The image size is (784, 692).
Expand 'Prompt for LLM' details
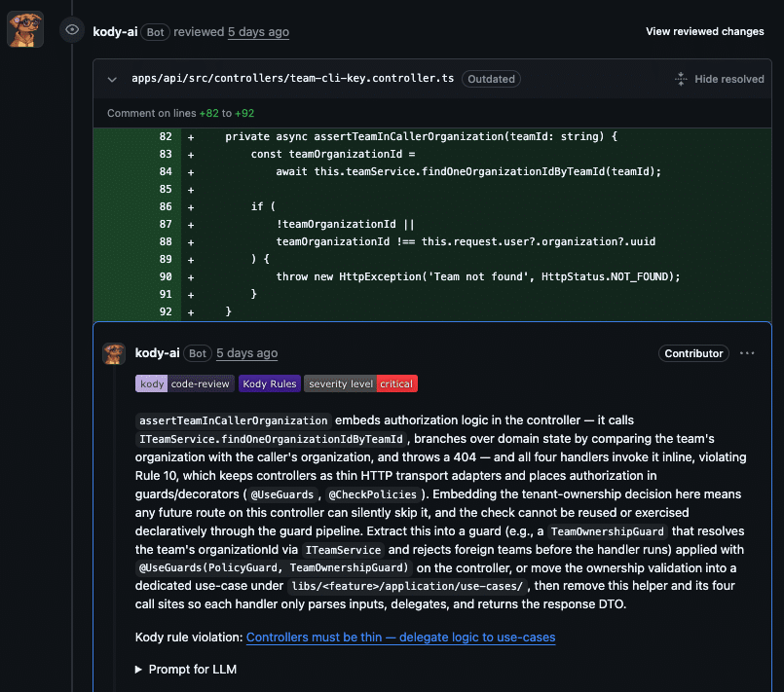(x=186, y=670)
